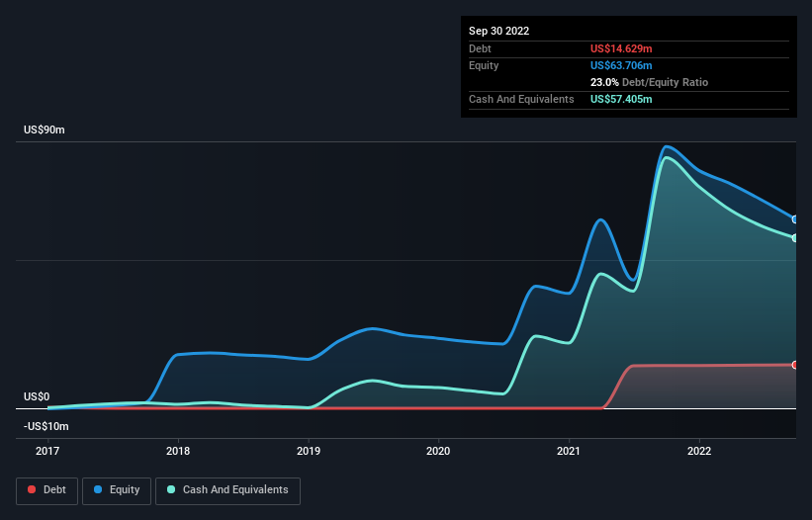The image size is (812, 520).
Task: Toggle the Equity legend button
Action: pyautogui.click(x=117, y=490)
